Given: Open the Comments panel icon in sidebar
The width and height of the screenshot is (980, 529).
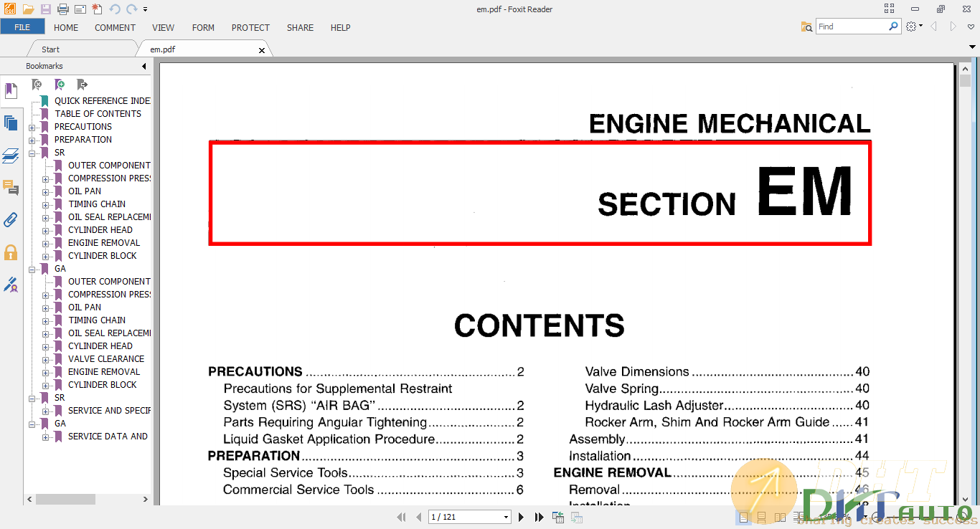Looking at the screenshot, I should coord(11,188).
